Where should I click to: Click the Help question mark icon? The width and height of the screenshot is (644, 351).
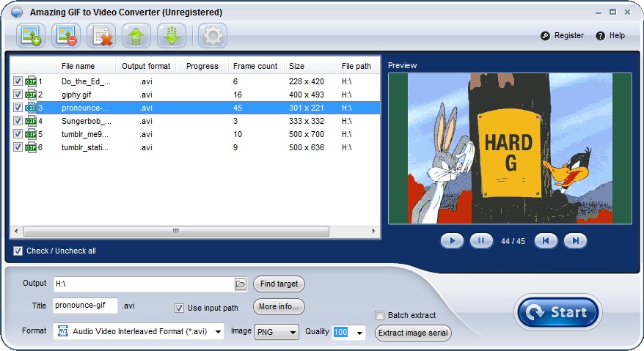pos(601,36)
